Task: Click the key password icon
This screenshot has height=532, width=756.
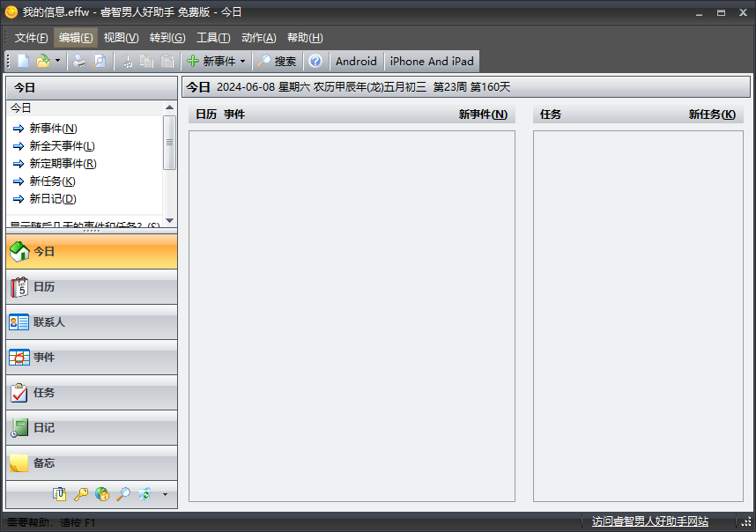Action: point(81,494)
